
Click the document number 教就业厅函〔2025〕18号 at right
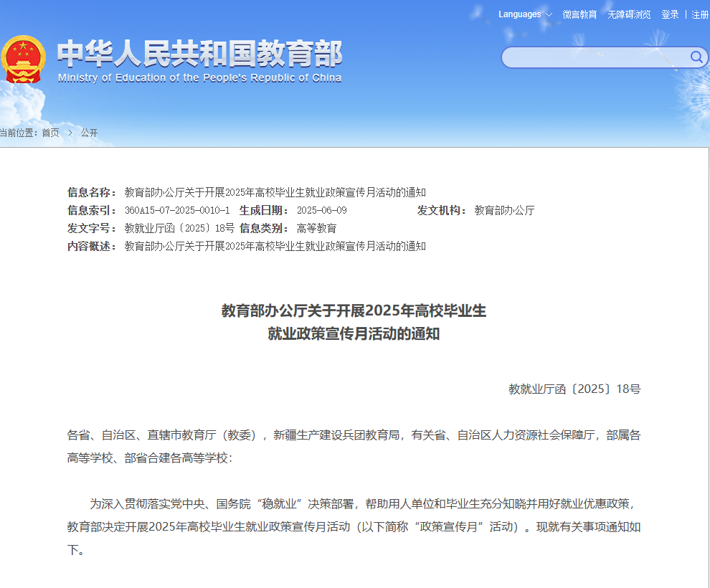574,389
